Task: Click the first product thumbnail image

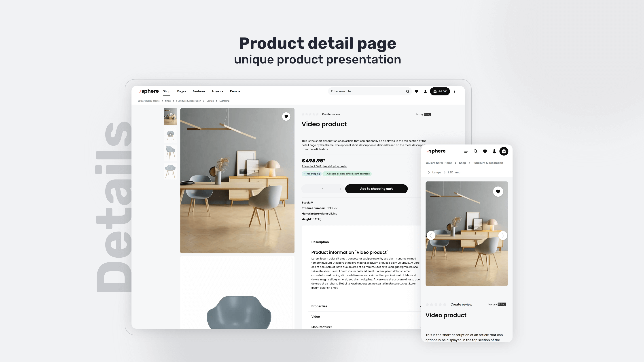Action: coord(170,116)
